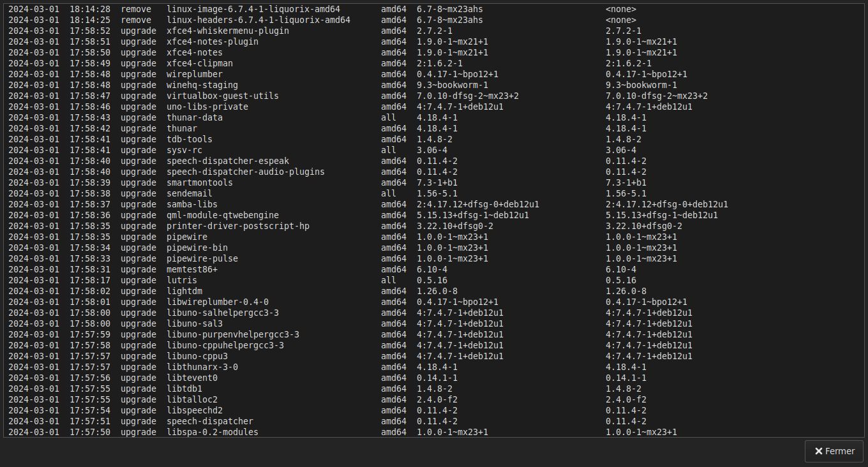Select the package name "linux-headers-6.7.4-1-liquorix-amd64"
The width and height of the screenshot is (868, 467).
pyautogui.click(x=258, y=20)
